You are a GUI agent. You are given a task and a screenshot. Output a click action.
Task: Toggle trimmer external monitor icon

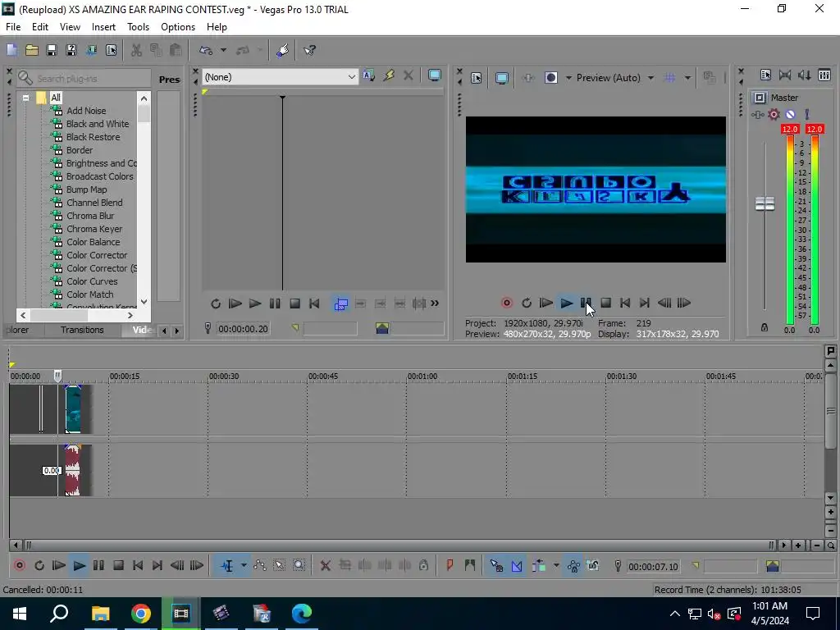[435, 76]
